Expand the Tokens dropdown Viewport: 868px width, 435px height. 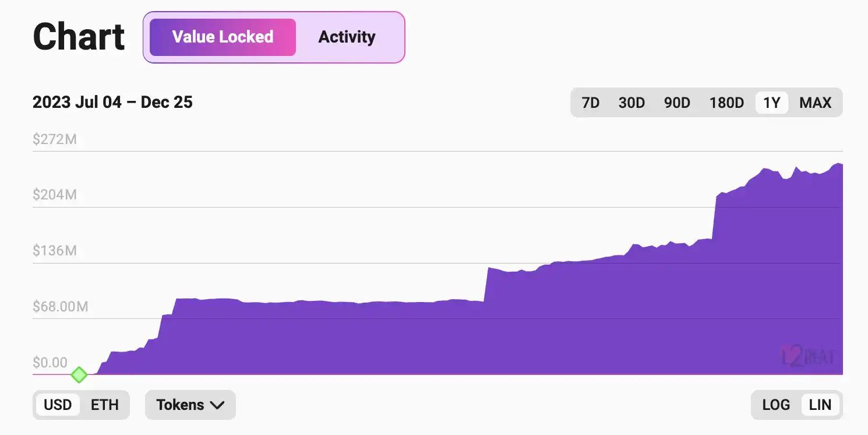(x=190, y=405)
